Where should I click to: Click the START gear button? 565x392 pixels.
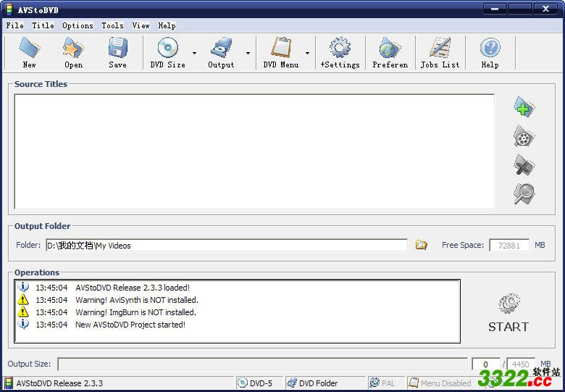(508, 313)
